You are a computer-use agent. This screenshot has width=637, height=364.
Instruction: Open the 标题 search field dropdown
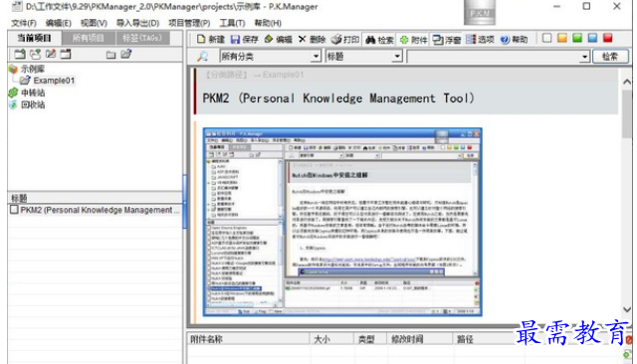click(397, 57)
